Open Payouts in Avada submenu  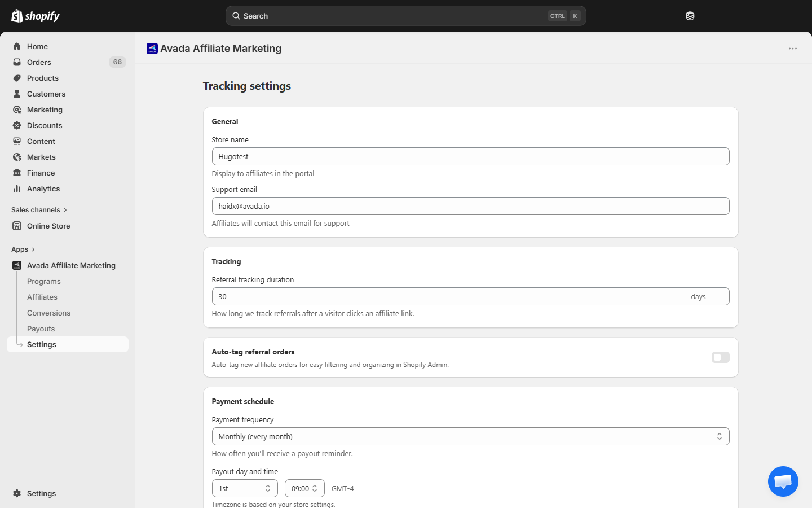point(41,329)
